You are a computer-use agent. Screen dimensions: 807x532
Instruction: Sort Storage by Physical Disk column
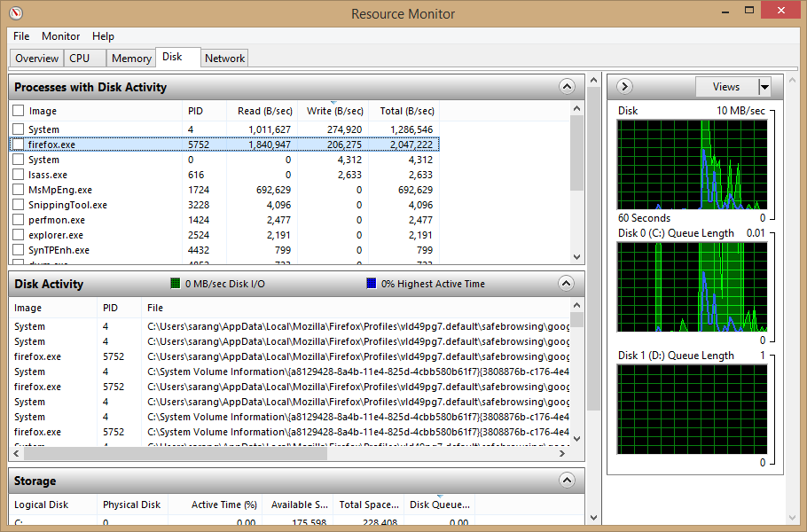point(132,505)
